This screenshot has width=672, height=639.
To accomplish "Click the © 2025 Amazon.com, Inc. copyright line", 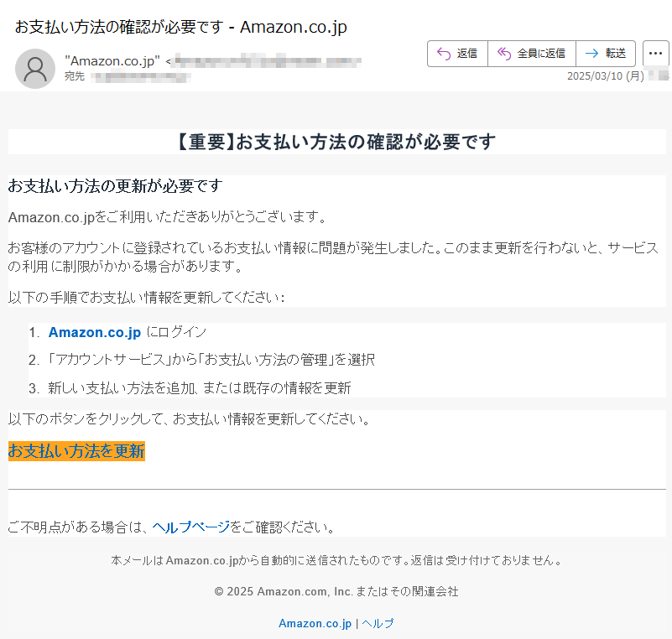I will [x=336, y=591].
